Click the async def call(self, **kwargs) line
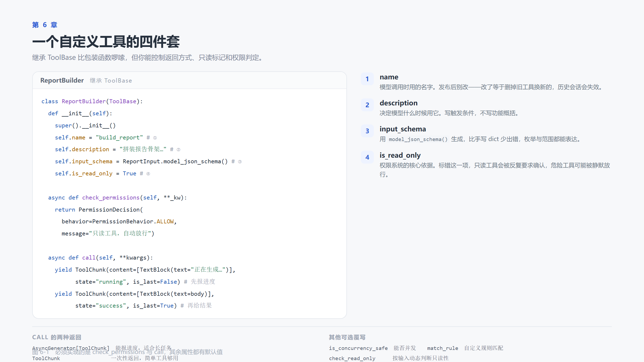Viewport: 644px width, 362px height. pos(101,258)
